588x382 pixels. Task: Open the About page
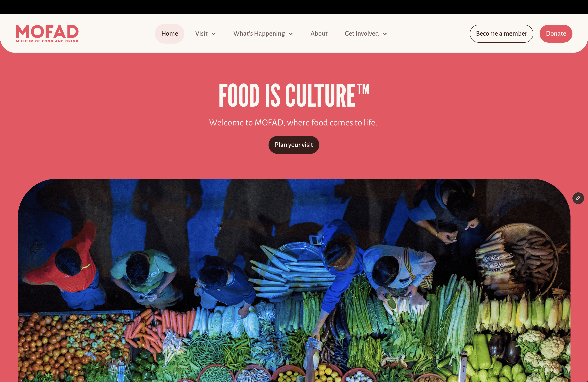click(319, 34)
